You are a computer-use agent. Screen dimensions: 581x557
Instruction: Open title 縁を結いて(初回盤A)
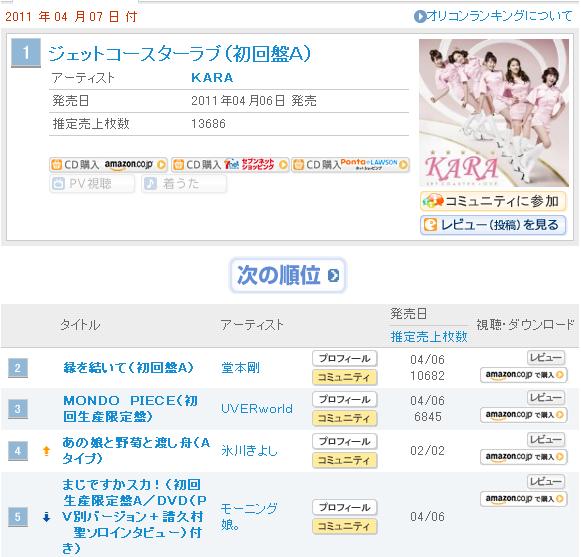pos(129,368)
